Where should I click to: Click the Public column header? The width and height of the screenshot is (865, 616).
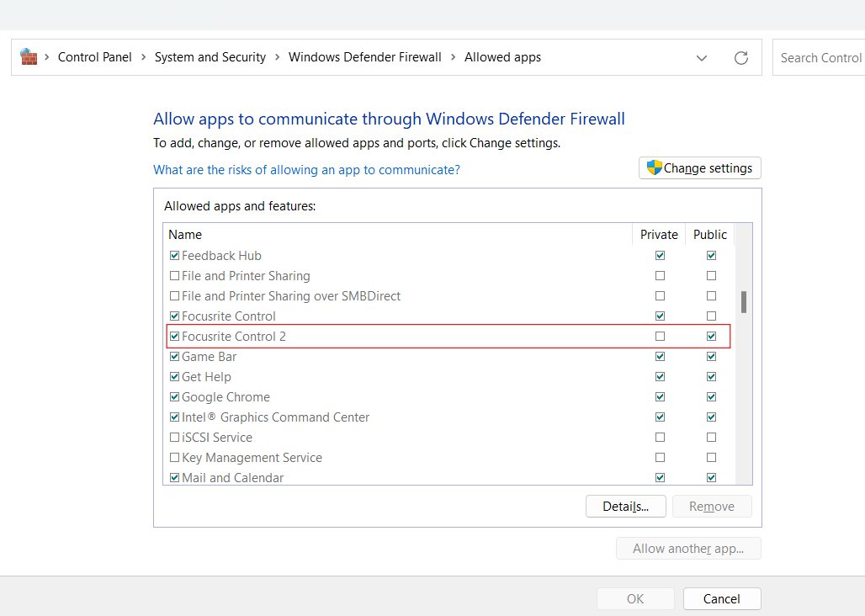(710, 235)
